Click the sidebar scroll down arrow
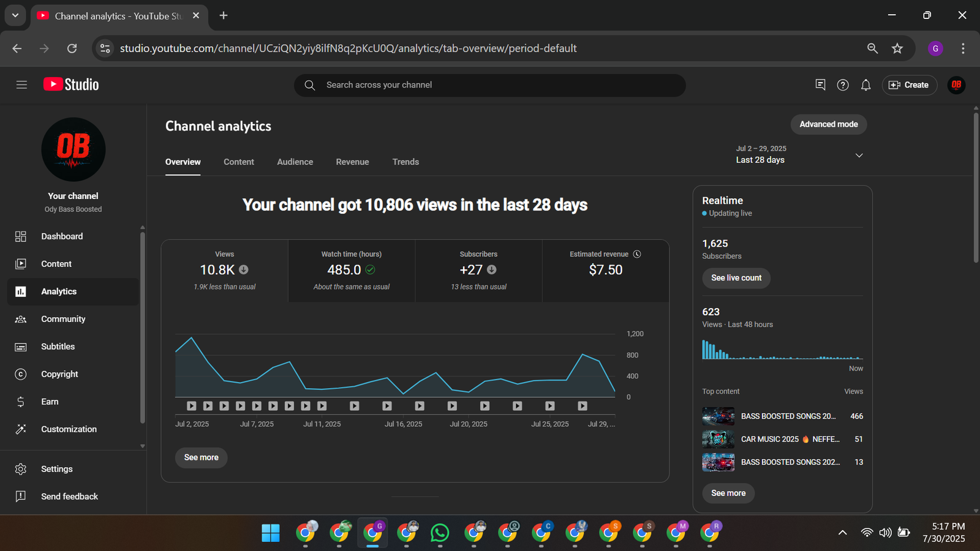 [143, 446]
